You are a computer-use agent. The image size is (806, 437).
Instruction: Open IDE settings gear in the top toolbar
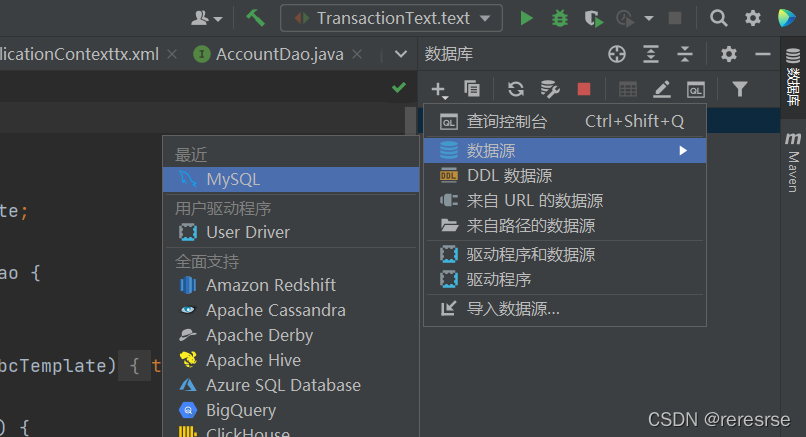(753, 19)
